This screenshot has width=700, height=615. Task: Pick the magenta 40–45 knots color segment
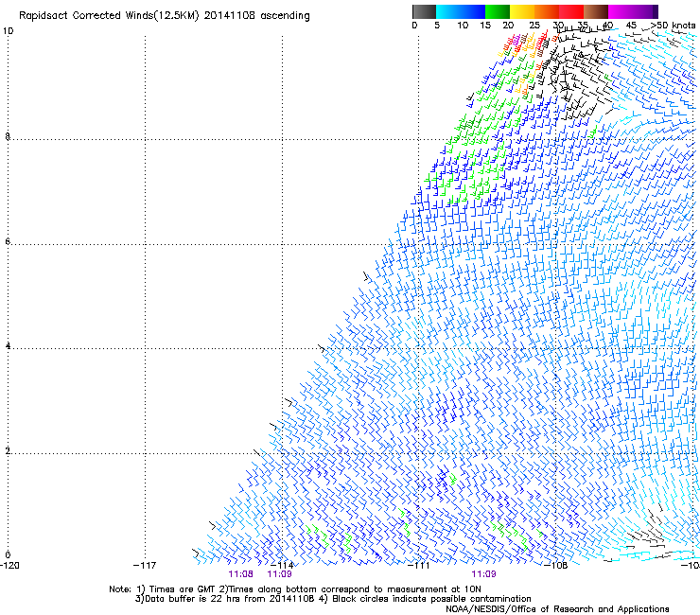[x=621, y=11]
